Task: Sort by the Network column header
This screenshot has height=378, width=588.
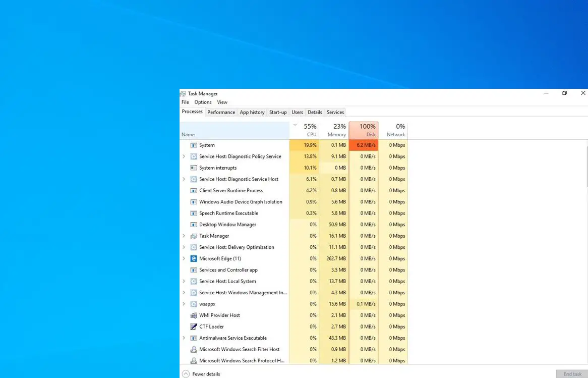Action: [x=393, y=130]
